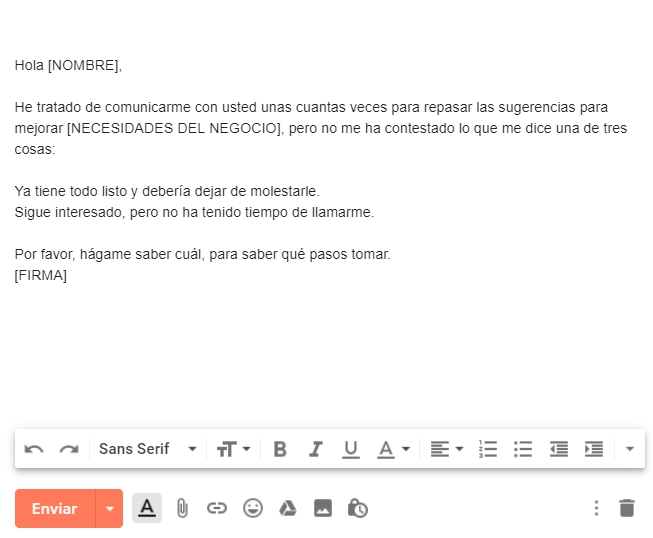Click the line 'Ya tiene todo listo'

(x=167, y=191)
